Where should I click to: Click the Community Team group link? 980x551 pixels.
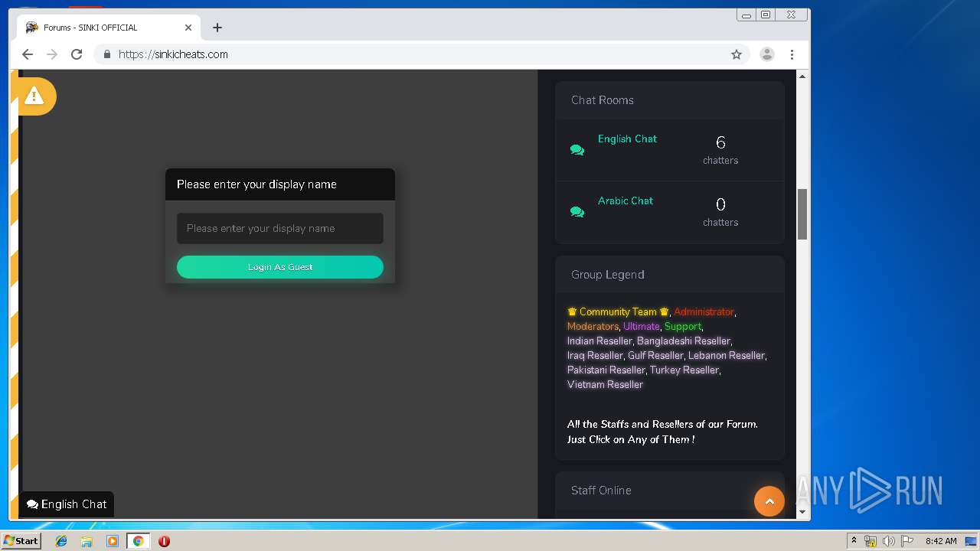(618, 311)
